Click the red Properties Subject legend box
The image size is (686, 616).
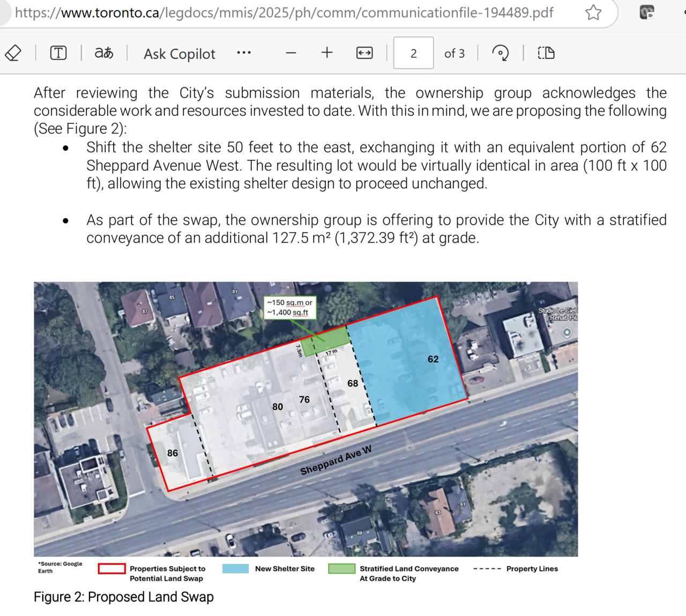pos(111,569)
